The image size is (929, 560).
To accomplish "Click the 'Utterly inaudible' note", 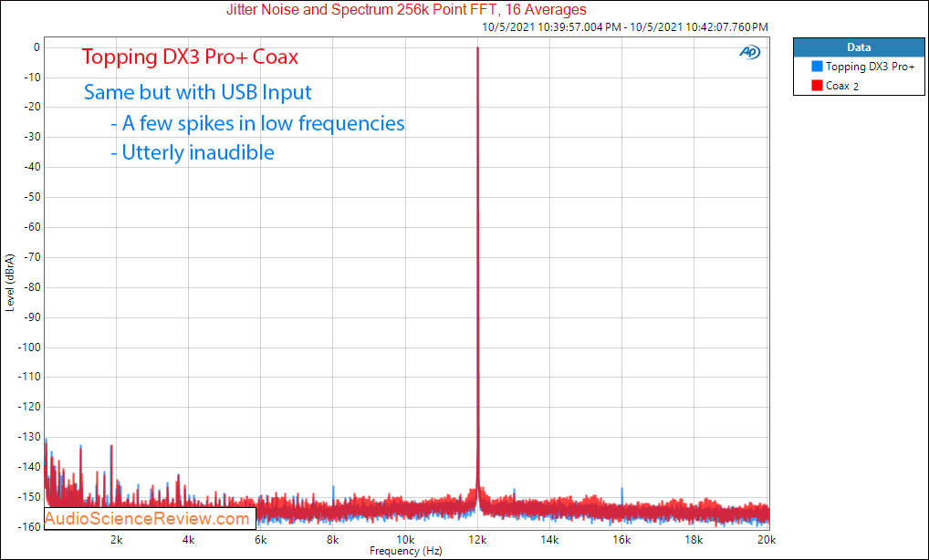I will pos(193,152).
